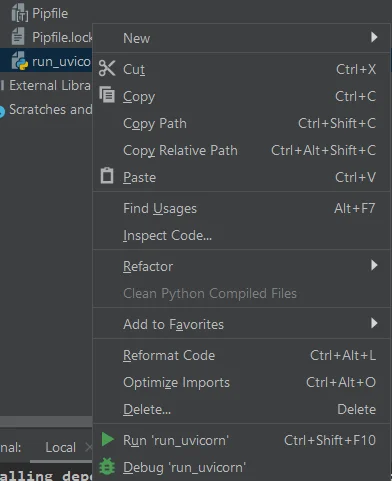Click the green Run play icon

coord(107,439)
